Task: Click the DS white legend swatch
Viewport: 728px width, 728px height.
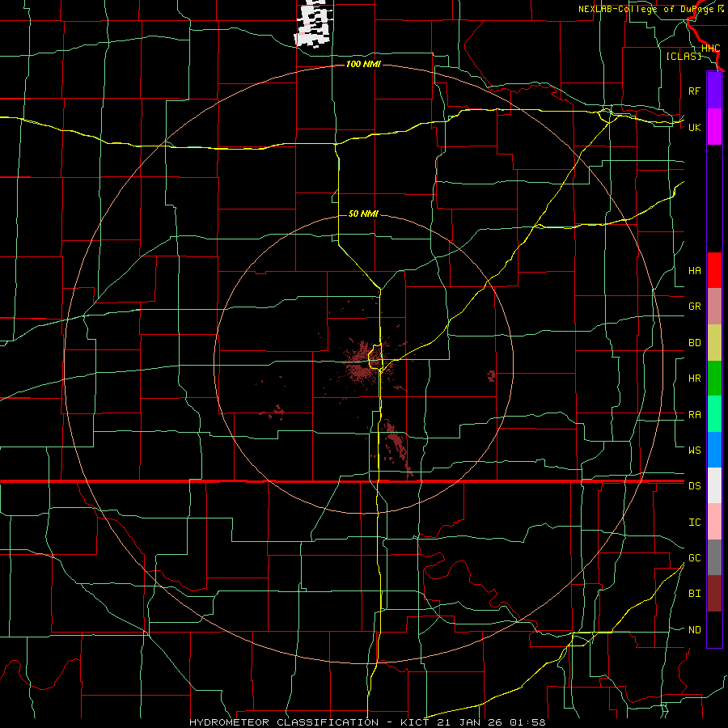Action: [714, 485]
